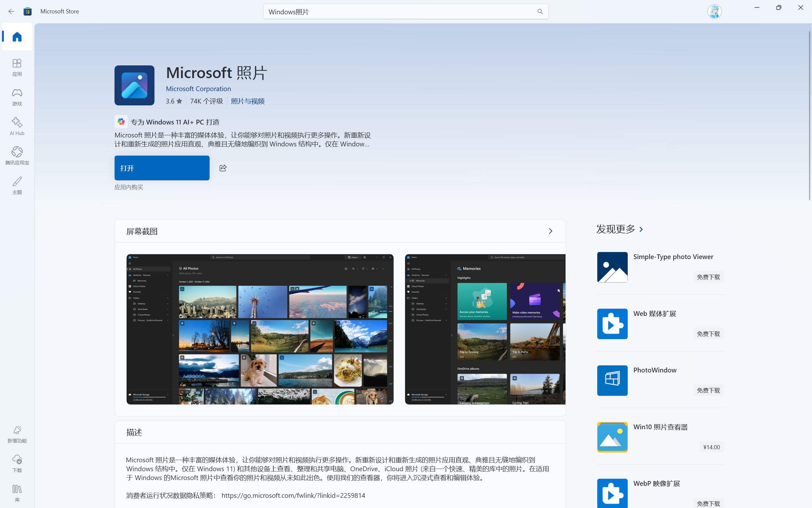
Task: Click the search magnifier icon
Action: tap(540, 11)
